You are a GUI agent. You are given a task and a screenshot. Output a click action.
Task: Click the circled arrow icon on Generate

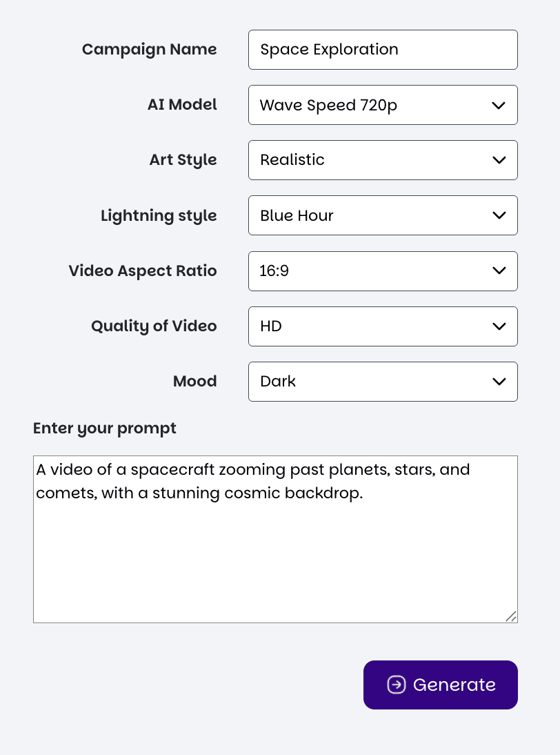[x=397, y=685]
